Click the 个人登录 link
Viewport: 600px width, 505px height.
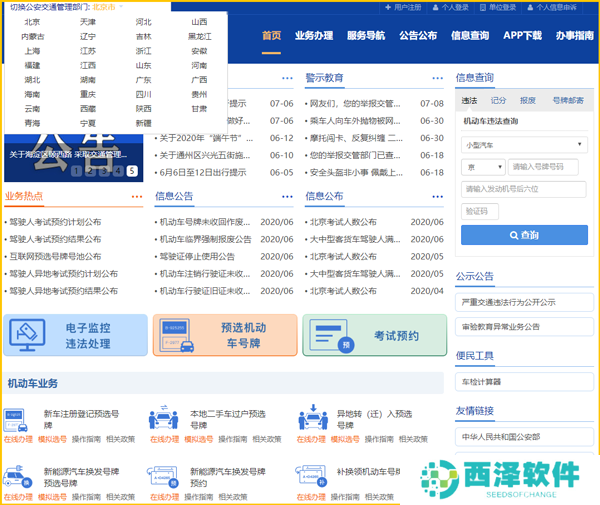(455, 7)
